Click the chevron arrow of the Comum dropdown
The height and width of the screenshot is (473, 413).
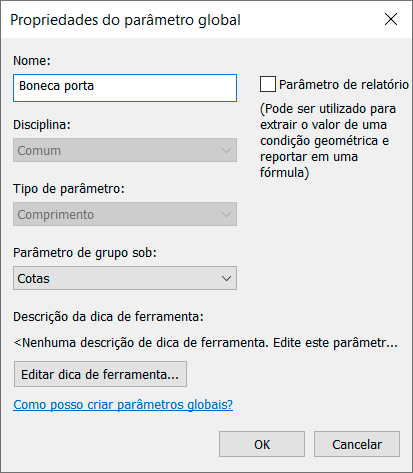tap(226, 150)
